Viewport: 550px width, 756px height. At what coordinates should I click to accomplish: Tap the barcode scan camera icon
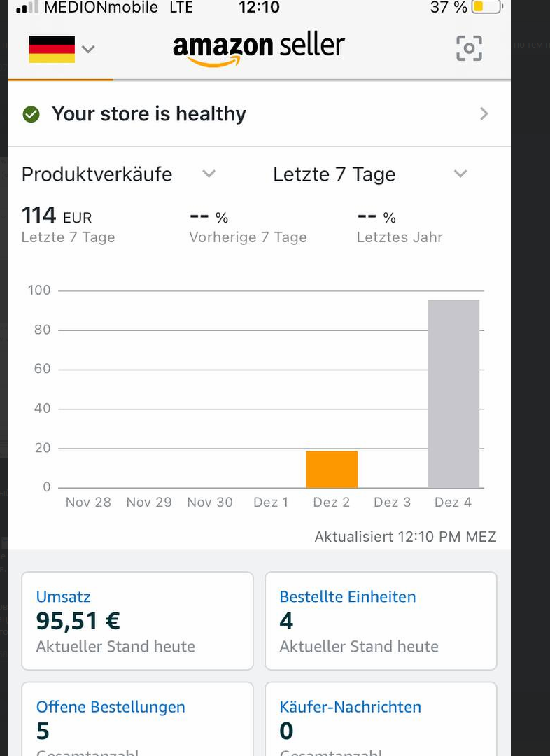(469, 48)
